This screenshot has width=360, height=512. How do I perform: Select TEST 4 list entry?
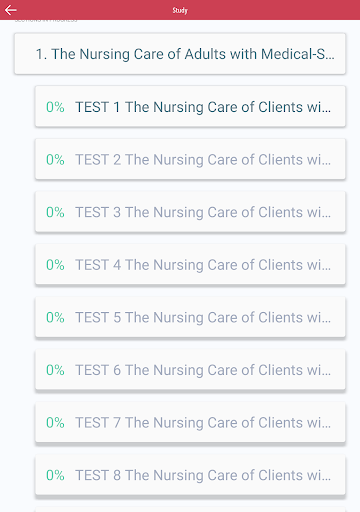[190, 265]
